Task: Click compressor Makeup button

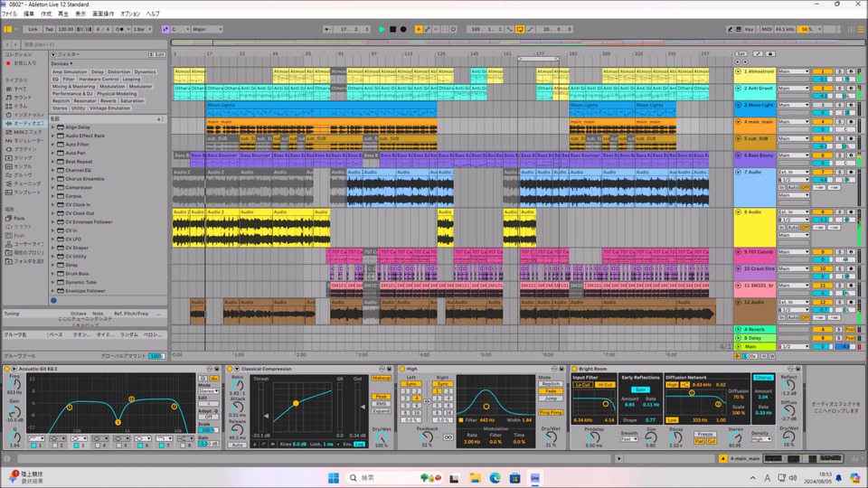Action: (381, 378)
